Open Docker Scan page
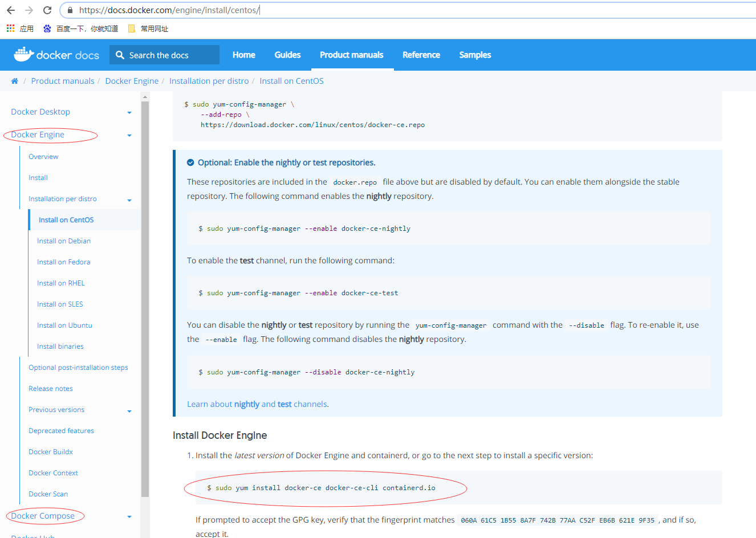This screenshot has width=756, height=538. point(48,494)
